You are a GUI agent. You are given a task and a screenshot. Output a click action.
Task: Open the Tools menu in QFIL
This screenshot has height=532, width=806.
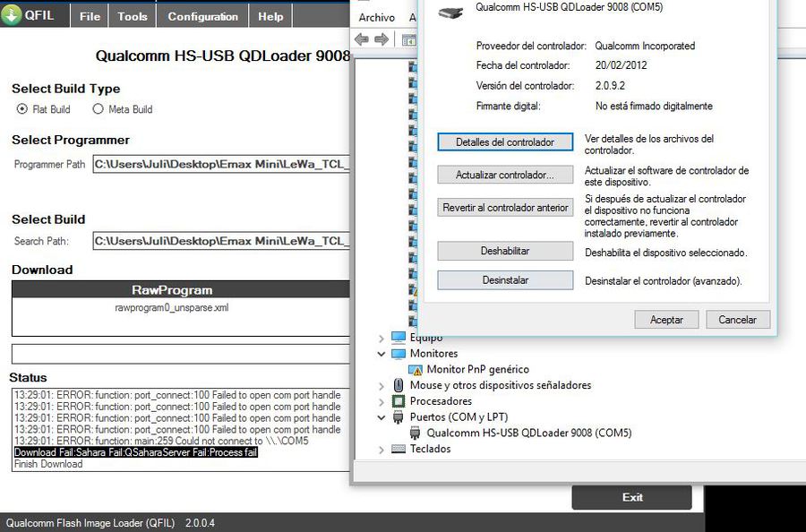(x=133, y=16)
